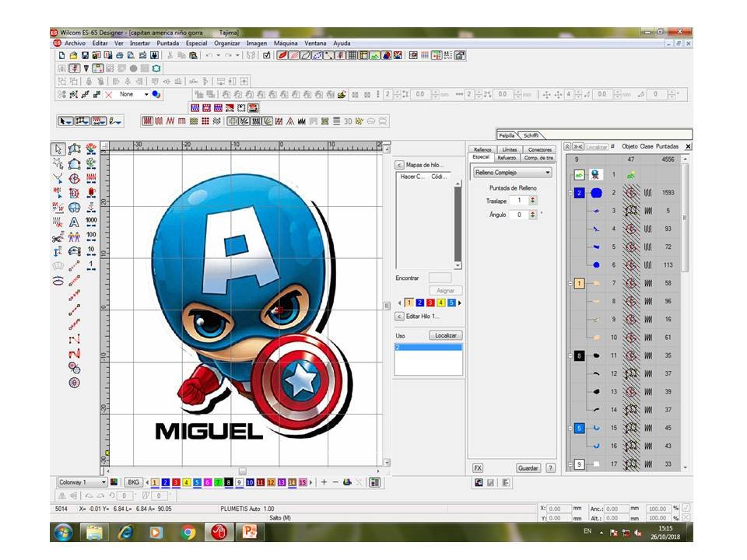Screen dimensions: 747x560
Task: Adjust the Ángulo stepper arrows
Action: point(533,215)
